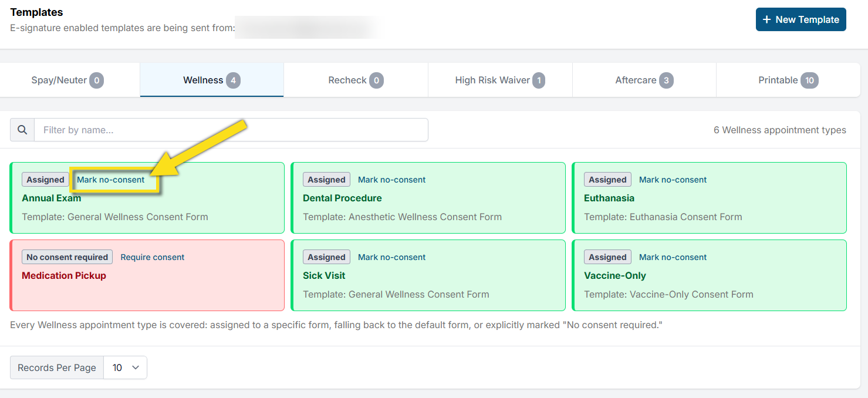
Task: Click Sick Visit's General Wellness Consent Form text
Action: (419, 294)
